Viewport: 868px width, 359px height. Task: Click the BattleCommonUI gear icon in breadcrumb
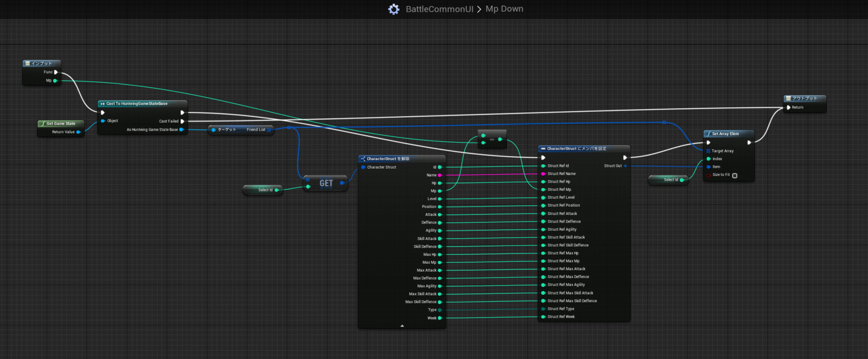[x=394, y=9]
